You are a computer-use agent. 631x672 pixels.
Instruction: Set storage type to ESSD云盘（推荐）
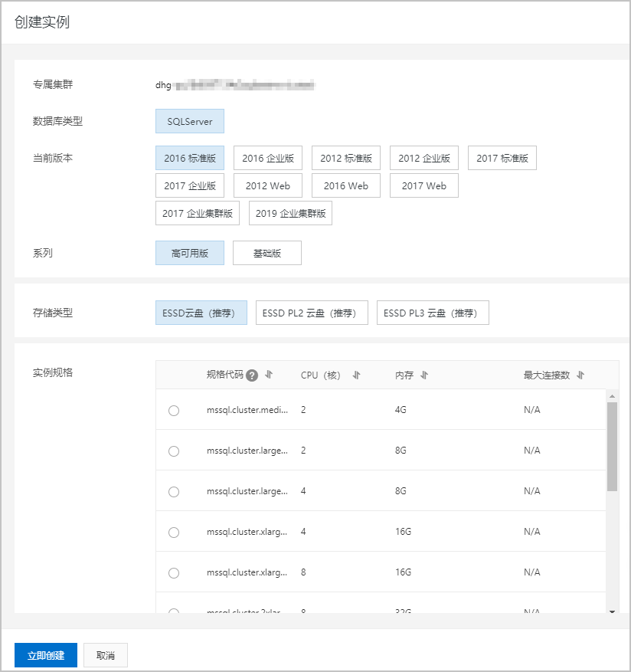click(201, 313)
